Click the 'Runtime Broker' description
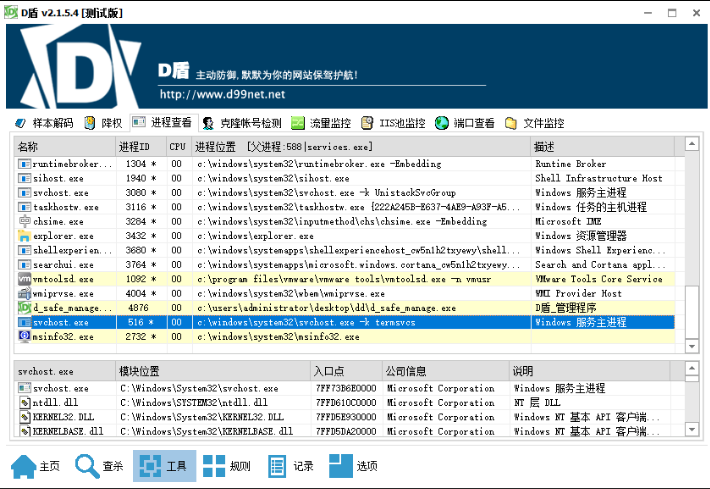 [571, 164]
